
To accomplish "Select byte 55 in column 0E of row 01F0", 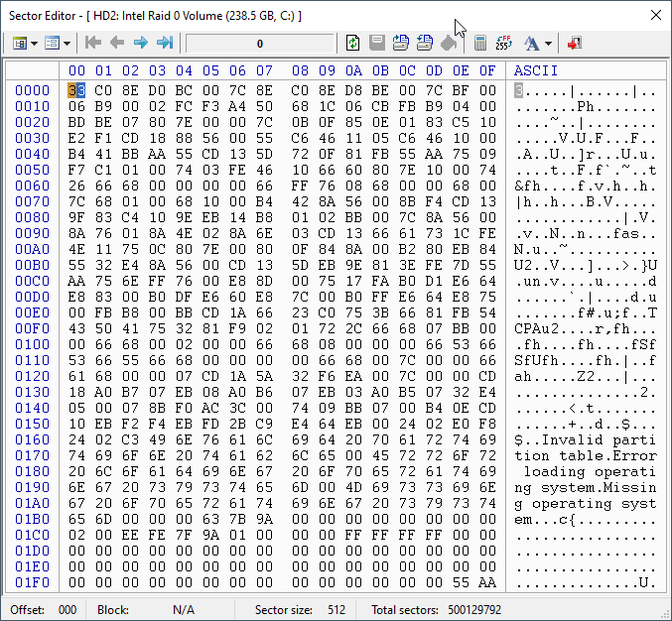I will (x=461, y=582).
